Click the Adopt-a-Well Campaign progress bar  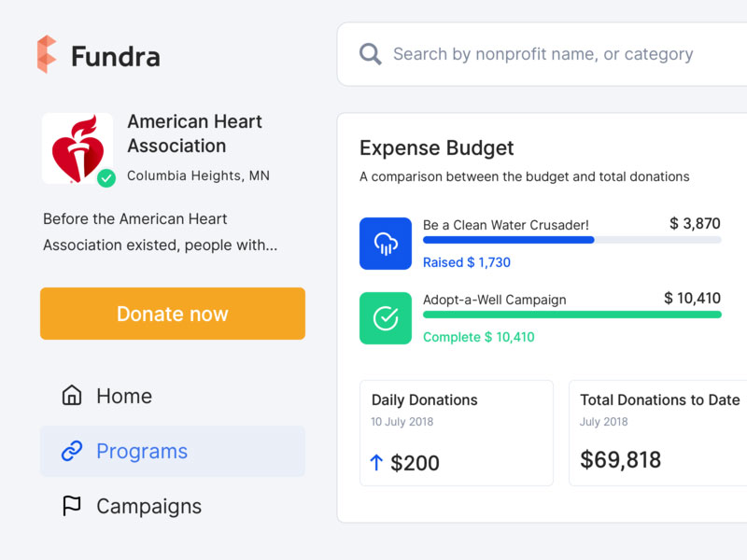[x=572, y=315]
